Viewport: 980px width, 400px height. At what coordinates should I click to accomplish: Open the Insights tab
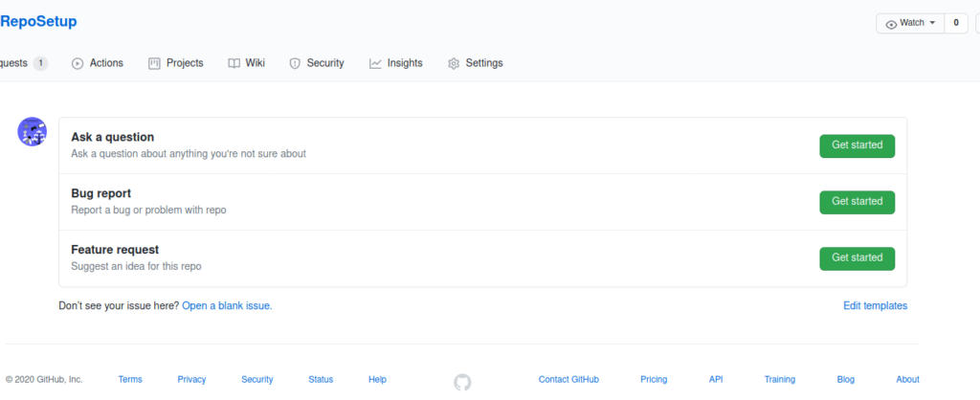tap(396, 63)
